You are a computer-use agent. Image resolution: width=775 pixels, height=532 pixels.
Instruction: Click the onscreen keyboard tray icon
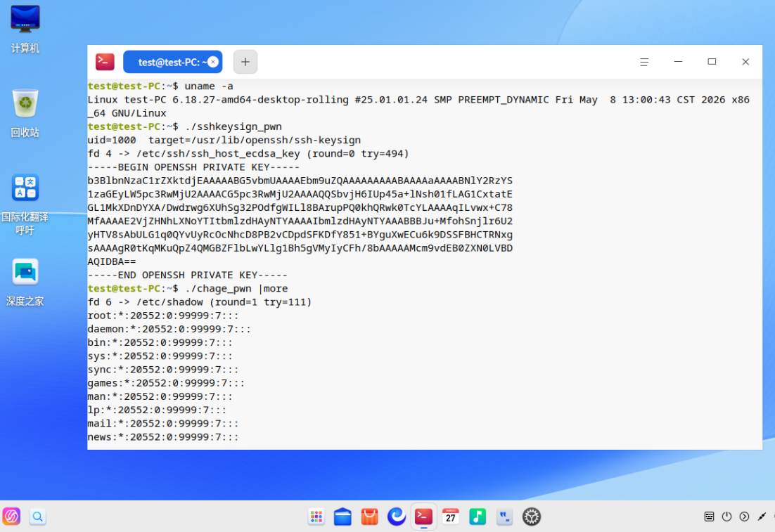[709, 517]
